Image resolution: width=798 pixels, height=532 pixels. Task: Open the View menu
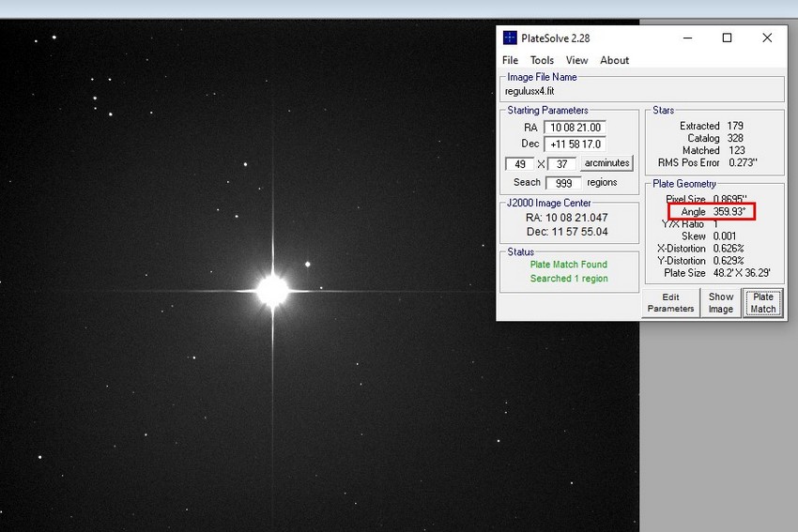point(576,60)
